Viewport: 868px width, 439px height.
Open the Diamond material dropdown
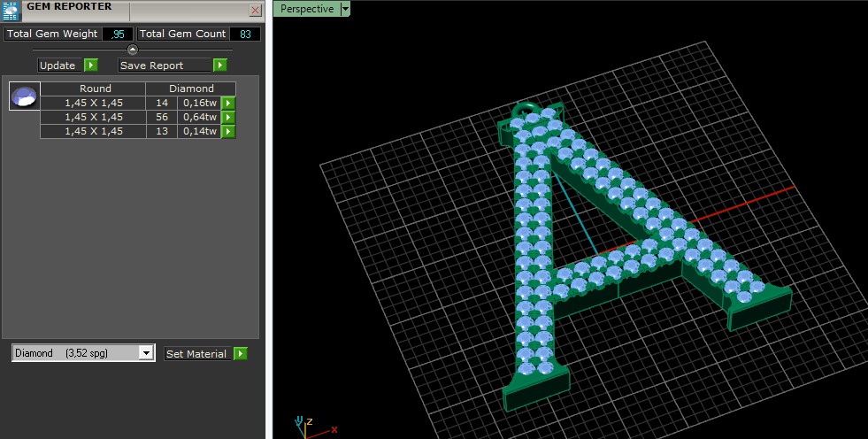point(146,353)
